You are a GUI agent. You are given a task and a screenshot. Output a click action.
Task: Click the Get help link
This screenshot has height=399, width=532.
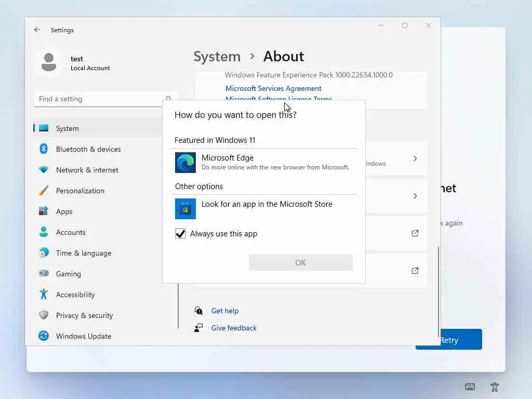pos(224,311)
